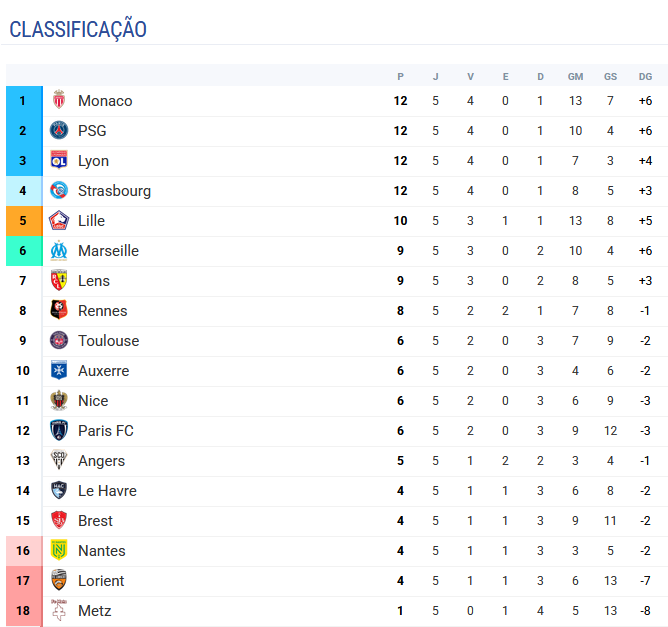Click the Classificação section heading
This screenshot has height=627, width=668.
tap(78, 30)
